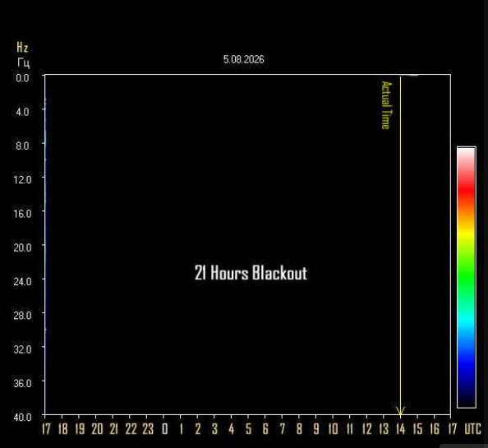Click the 32.0 frequency axis label
The width and height of the screenshot is (488, 448).
pos(22,349)
